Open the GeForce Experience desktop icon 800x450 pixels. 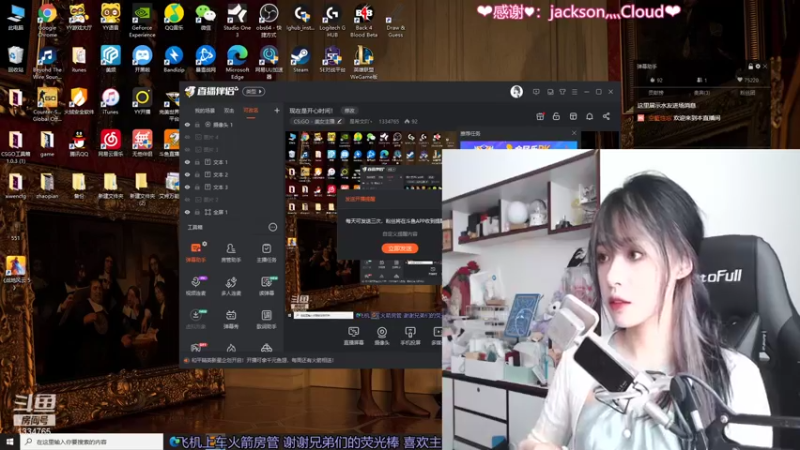coord(142,20)
